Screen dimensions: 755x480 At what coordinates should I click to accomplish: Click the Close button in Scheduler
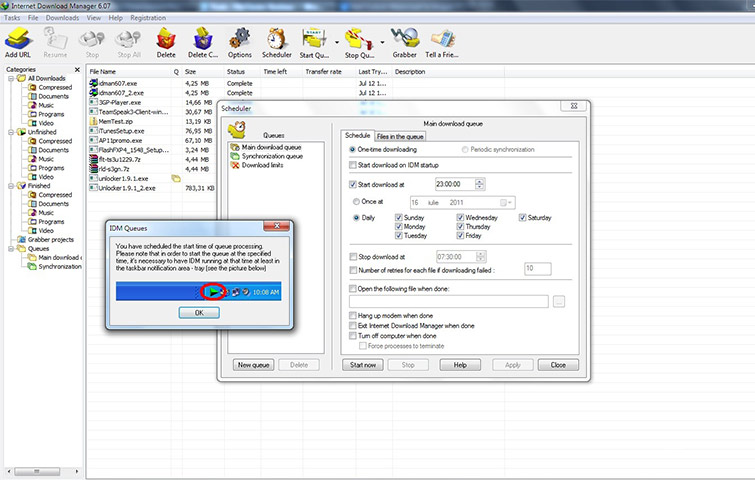coord(559,365)
